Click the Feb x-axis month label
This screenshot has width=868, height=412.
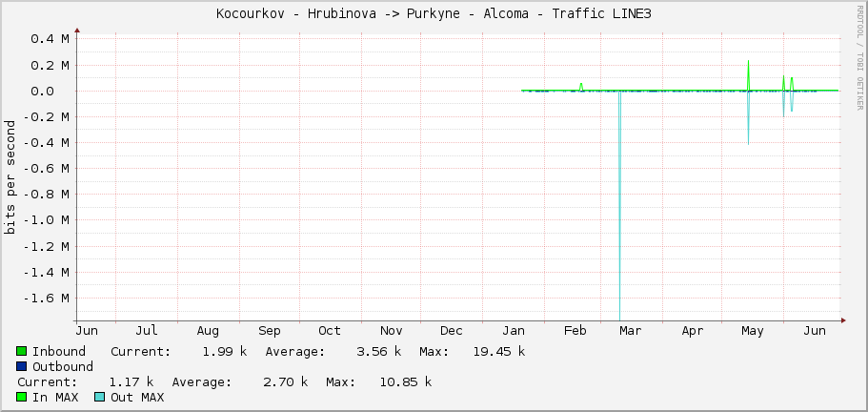click(575, 331)
